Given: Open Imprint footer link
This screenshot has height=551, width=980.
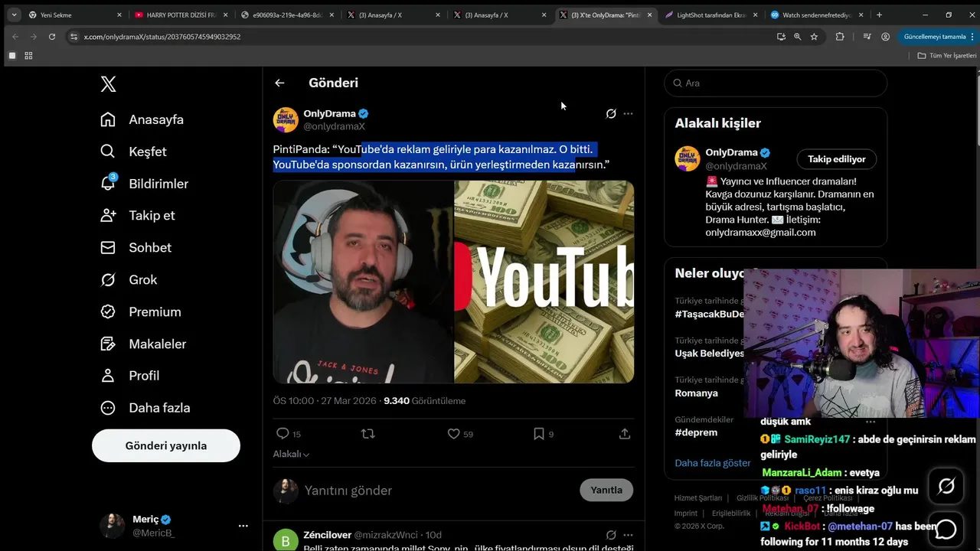Looking at the screenshot, I should pos(685,514).
